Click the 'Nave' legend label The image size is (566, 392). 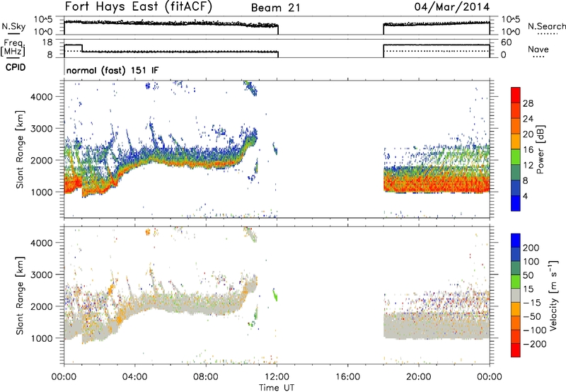pos(538,49)
